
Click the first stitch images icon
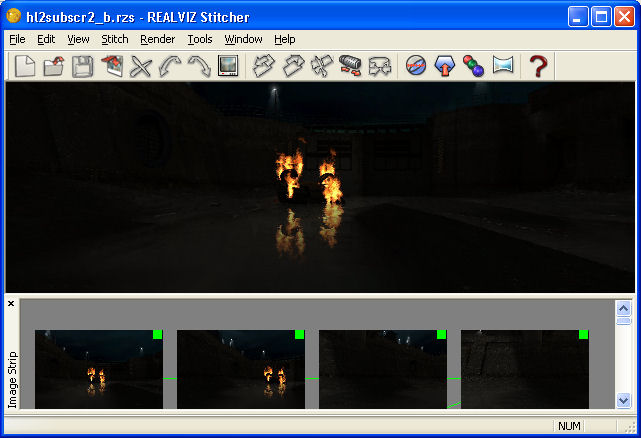pyautogui.click(x=264, y=66)
